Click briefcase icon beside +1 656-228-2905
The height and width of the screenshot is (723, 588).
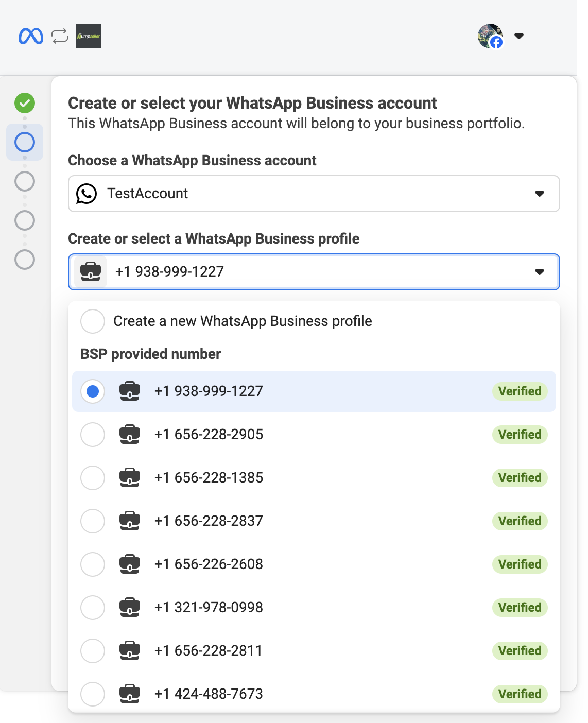pyautogui.click(x=130, y=435)
